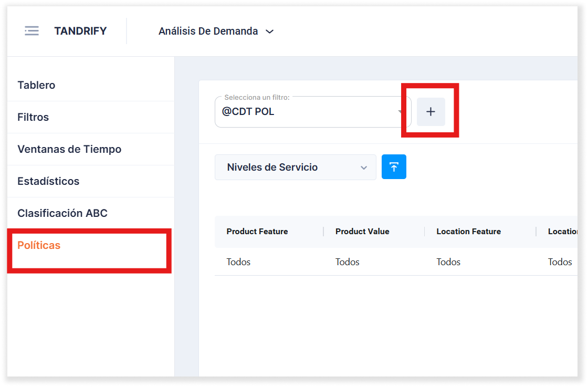Screen dimensions: 588x387
Task: Click the plus icon next to filter
Action: tap(430, 112)
